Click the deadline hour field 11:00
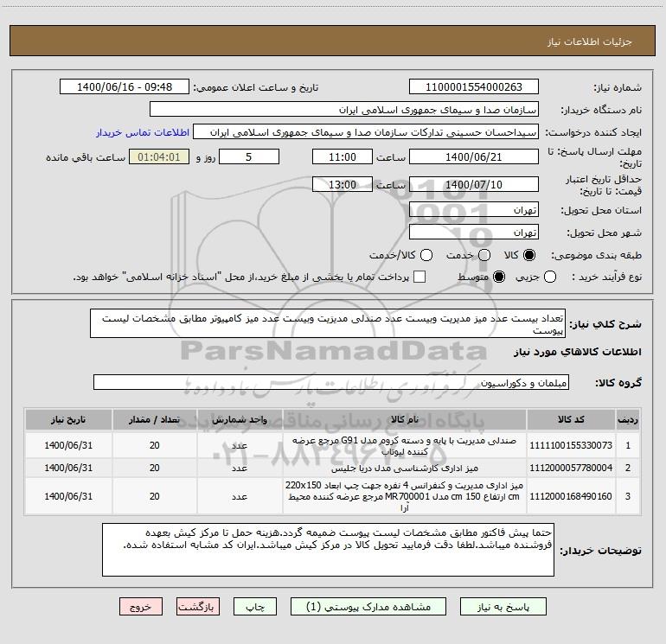The width and height of the screenshot is (666, 644). (343, 156)
